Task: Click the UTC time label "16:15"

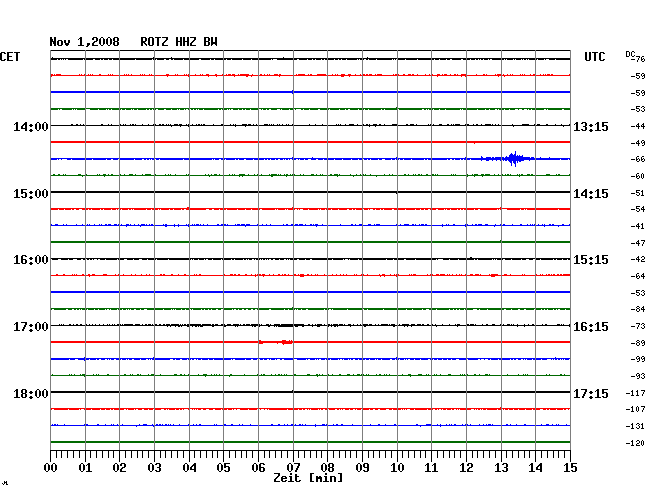Action: point(591,327)
